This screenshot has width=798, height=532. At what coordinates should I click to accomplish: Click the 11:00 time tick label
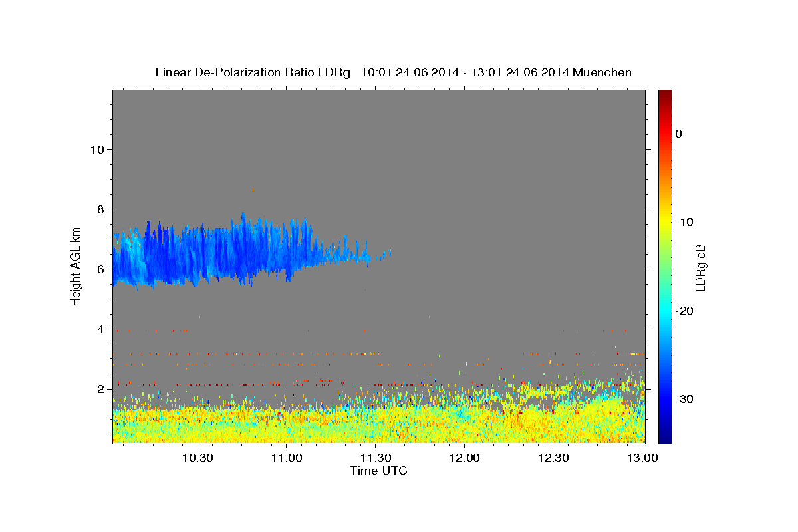(x=287, y=458)
